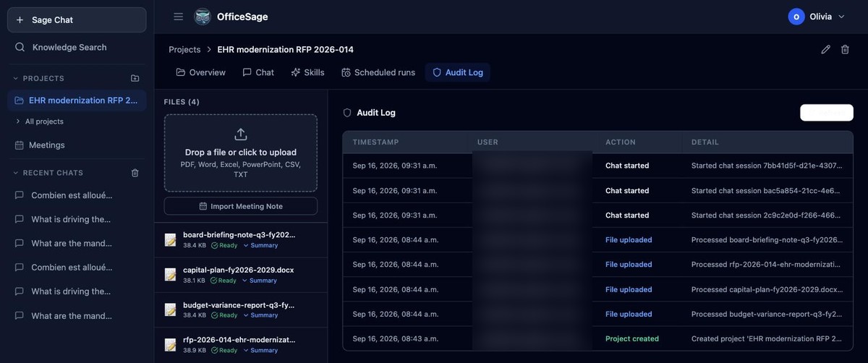Expand Summary for rfp-2026-014-ehr-modernizat
868x363 pixels.
(x=260, y=350)
